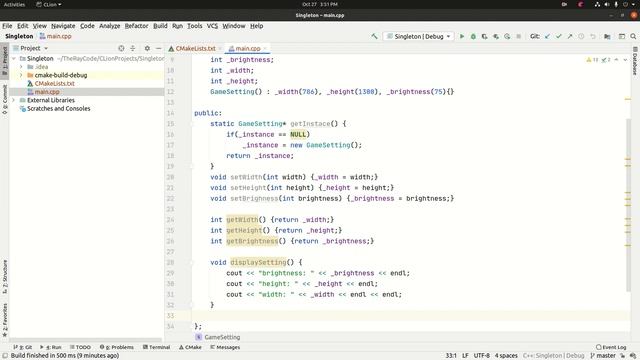
Task: Open Search Everywhere magnifier icon
Action: pos(633,36)
